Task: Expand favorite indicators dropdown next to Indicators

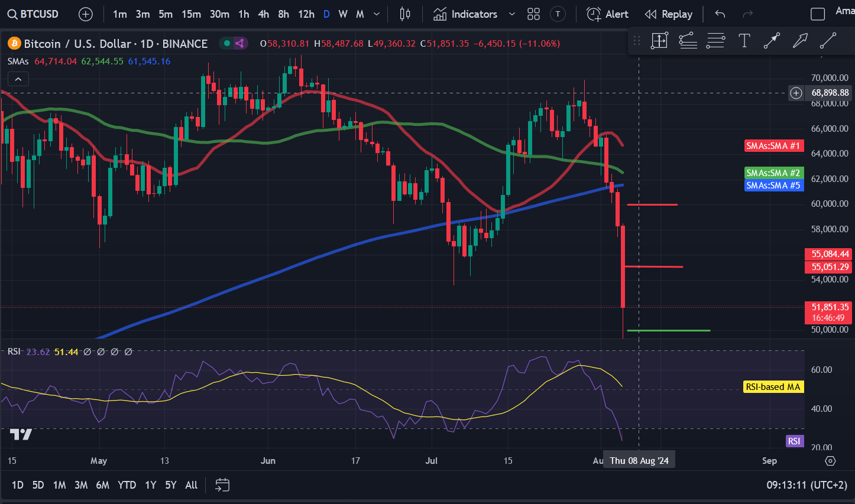Action: pos(512,14)
